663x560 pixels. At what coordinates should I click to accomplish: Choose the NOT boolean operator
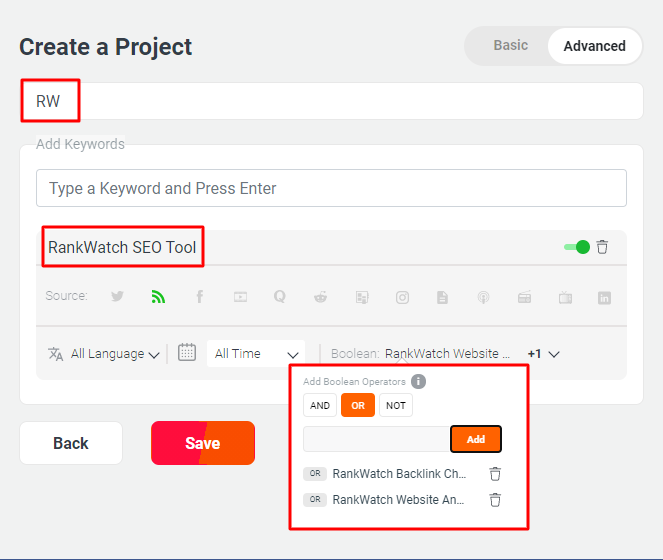click(x=396, y=405)
